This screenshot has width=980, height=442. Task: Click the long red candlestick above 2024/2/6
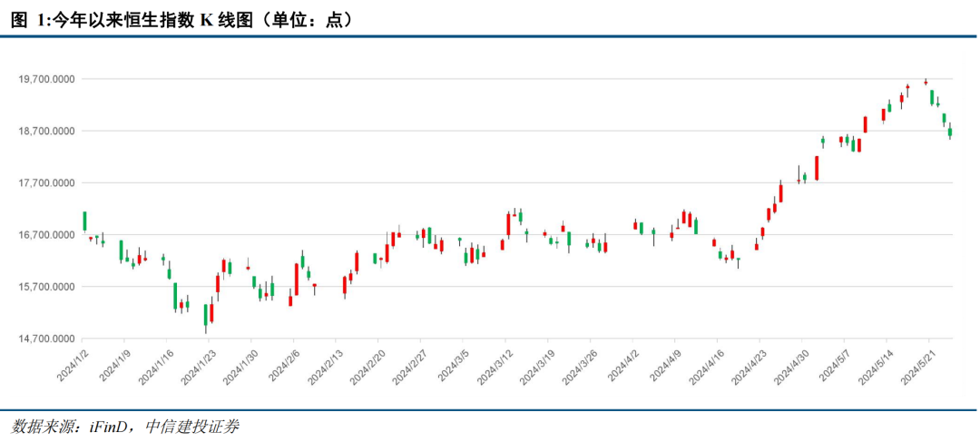[x=297, y=280]
